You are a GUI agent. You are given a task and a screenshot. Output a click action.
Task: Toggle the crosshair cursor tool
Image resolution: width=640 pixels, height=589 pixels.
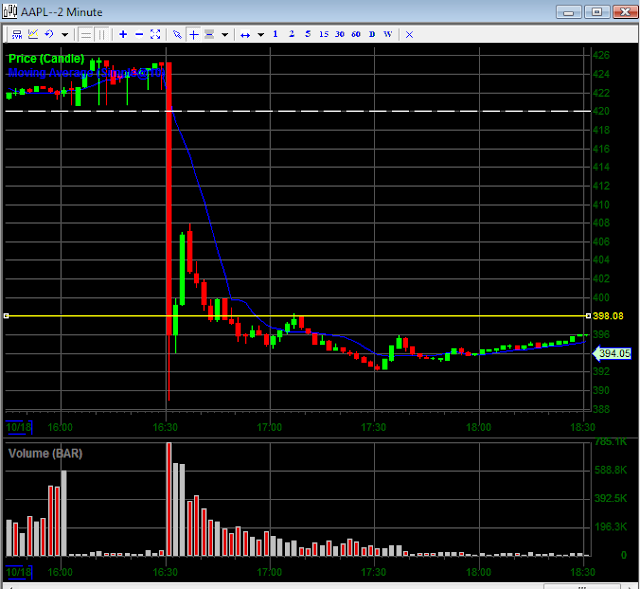point(194,35)
